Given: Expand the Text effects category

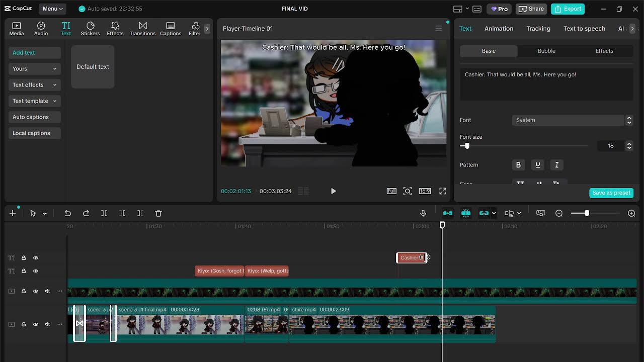Looking at the screenshot, I should point(35,85).
